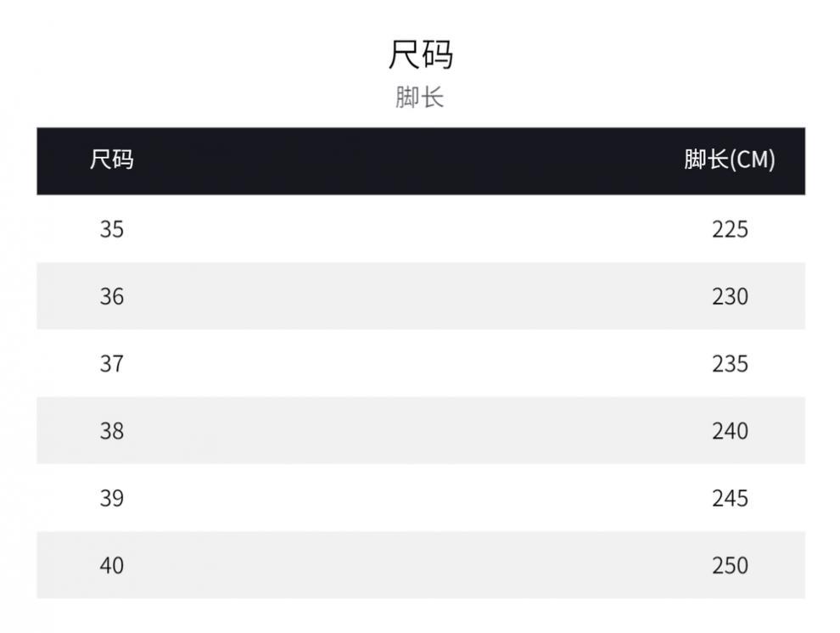This screenshot has height=633, width=840.
Task: Select size 40 in the table
Action: click(112, 565)
